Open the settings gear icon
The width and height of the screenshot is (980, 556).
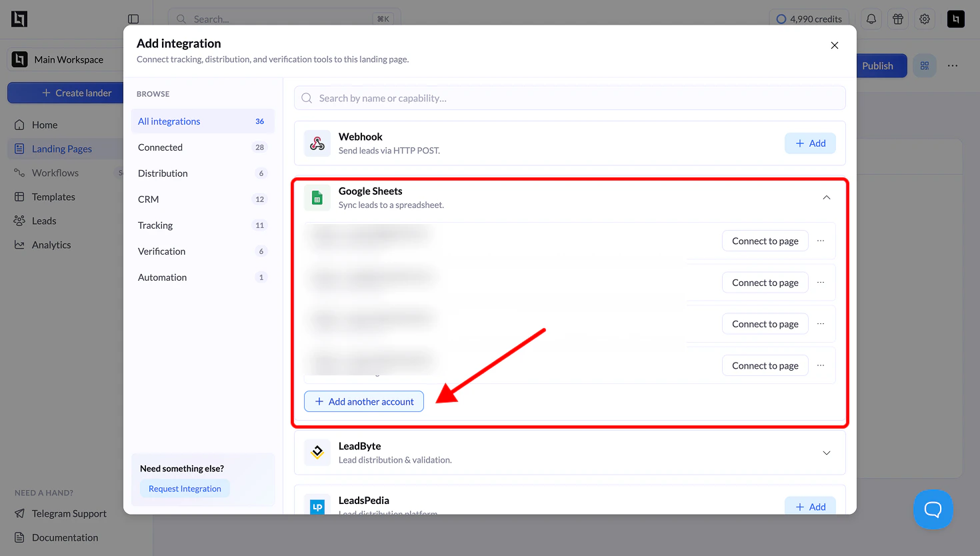(925, 19)
